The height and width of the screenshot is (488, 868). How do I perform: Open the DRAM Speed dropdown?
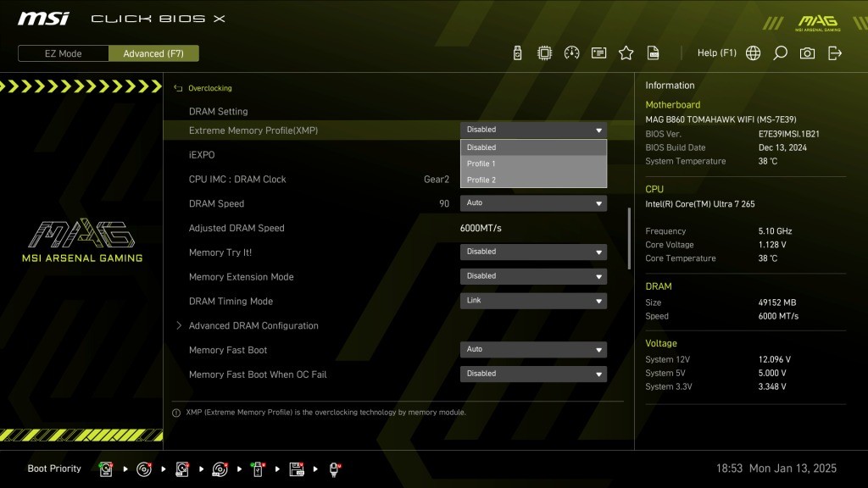coord(533,203)
